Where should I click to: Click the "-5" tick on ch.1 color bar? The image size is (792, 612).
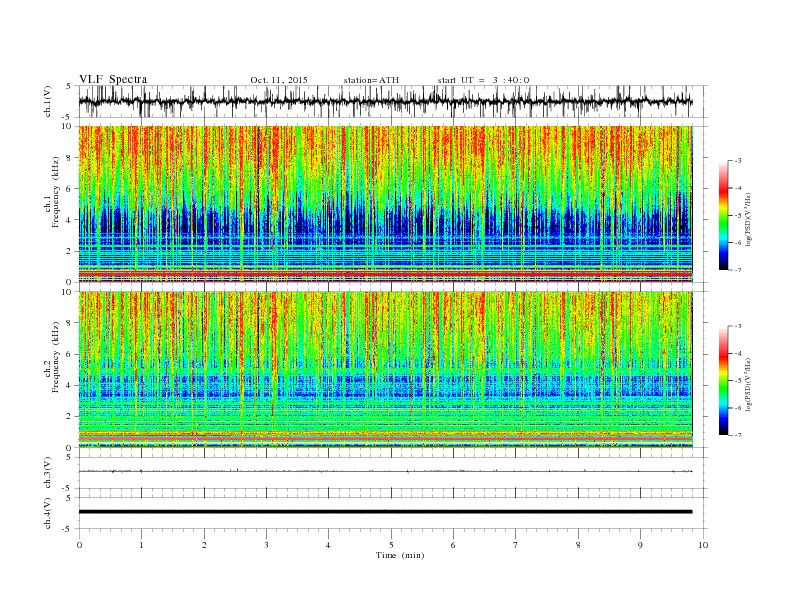738,216
